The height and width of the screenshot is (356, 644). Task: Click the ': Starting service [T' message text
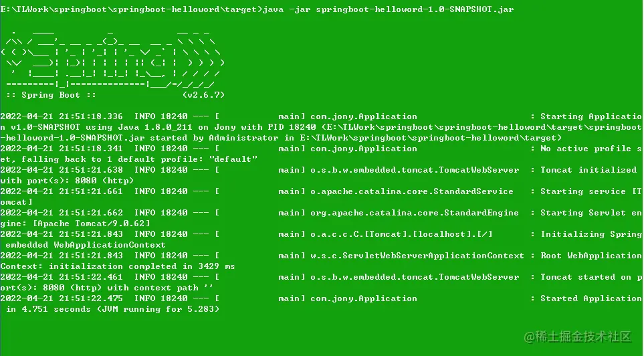pos(586,191)
